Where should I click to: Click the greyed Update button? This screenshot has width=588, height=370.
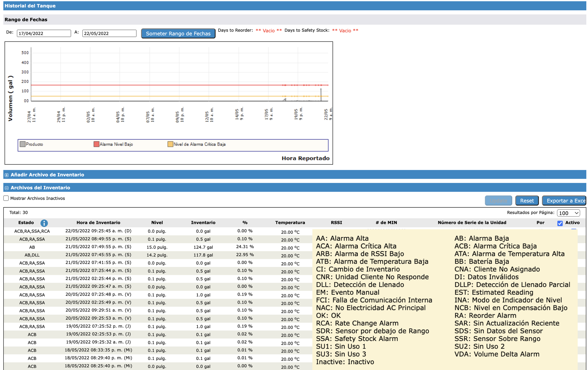498,201
